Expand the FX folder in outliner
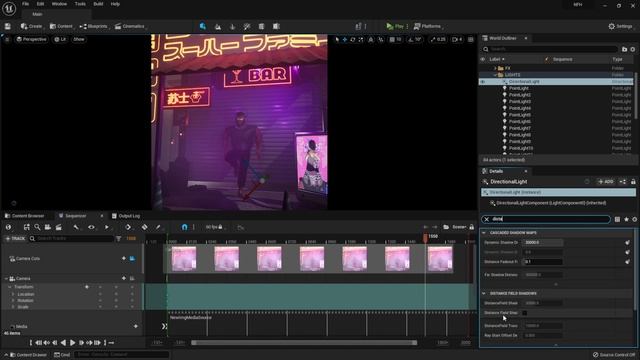This screenshot has width=640, height=360. coord(496,68)
